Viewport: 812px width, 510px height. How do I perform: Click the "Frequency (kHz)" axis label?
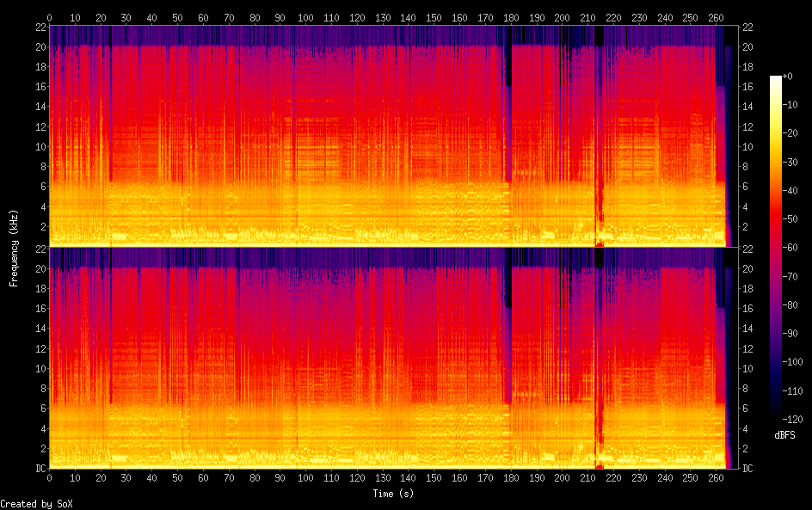coord(14,248)
